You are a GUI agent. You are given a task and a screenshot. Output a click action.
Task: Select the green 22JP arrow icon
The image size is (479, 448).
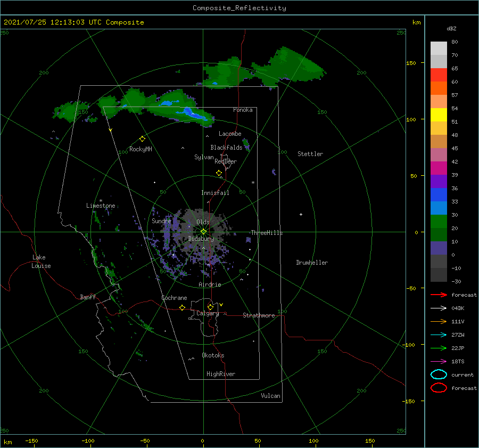click(x=439, y=348)
